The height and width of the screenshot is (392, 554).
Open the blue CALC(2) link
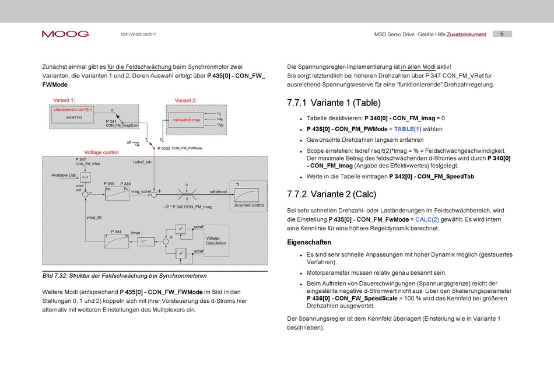pyautogui.click(x=427, y=219)
